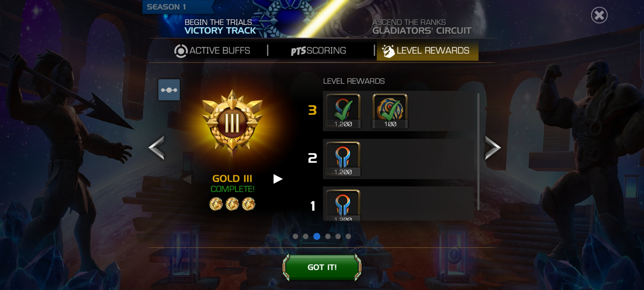Select the first page indicator dot
644x290 pixels.
295,236
